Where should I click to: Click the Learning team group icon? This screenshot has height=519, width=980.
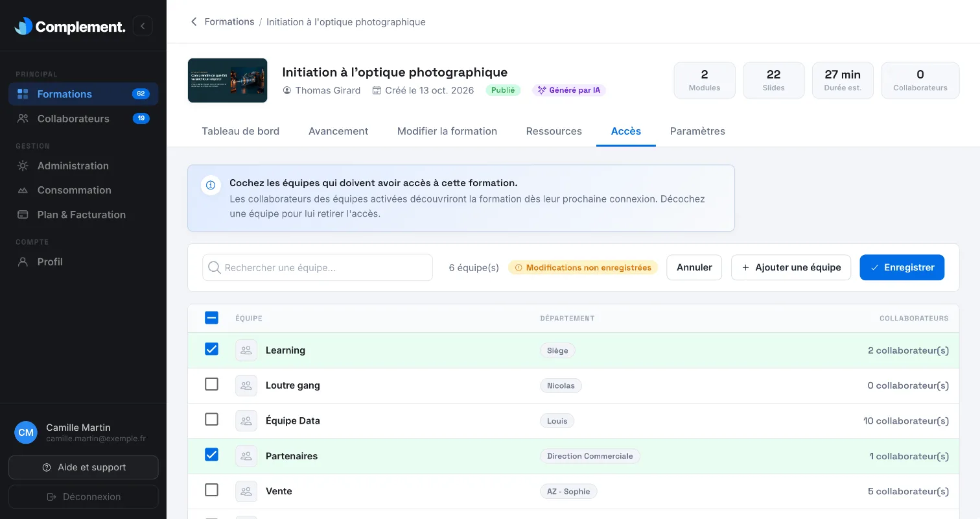coord(246,350)
